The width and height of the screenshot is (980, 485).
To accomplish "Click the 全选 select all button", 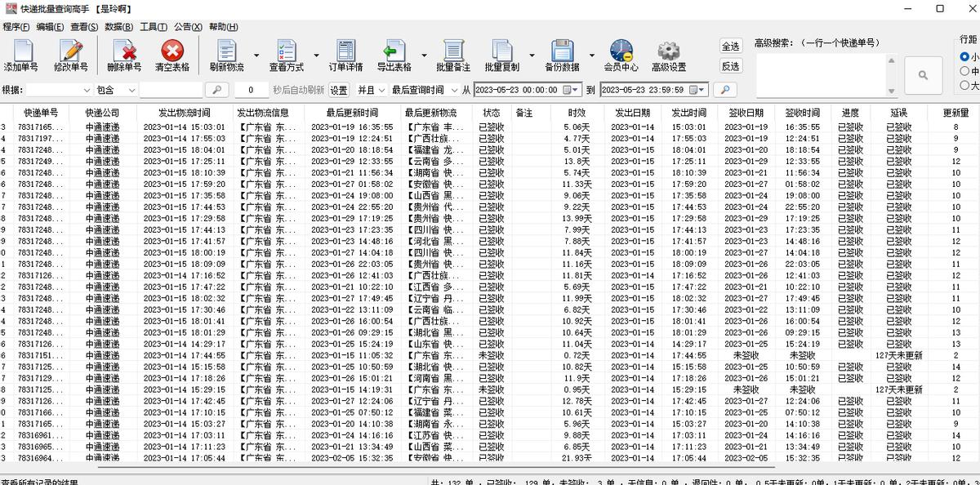I will [x=729, y=47].
